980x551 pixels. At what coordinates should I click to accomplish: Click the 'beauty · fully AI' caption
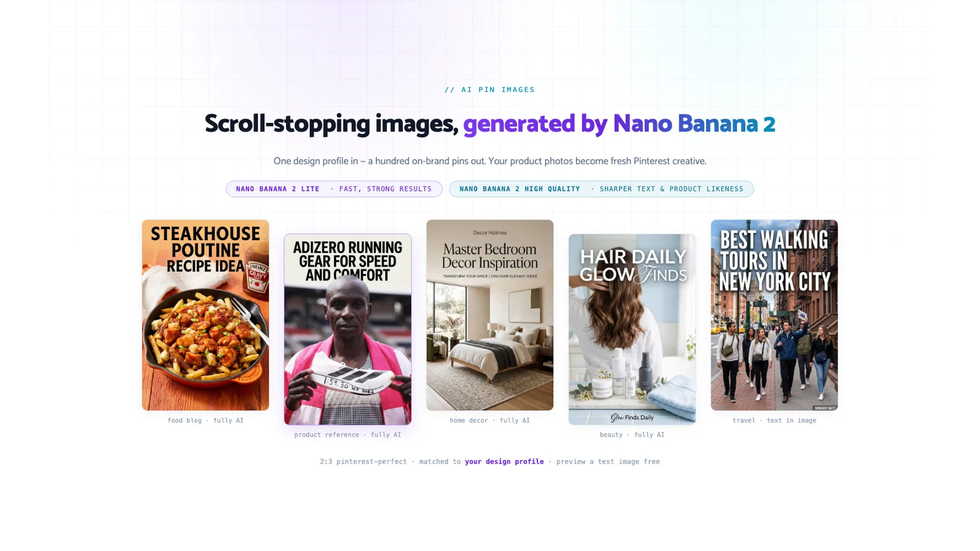pos(632,435)
